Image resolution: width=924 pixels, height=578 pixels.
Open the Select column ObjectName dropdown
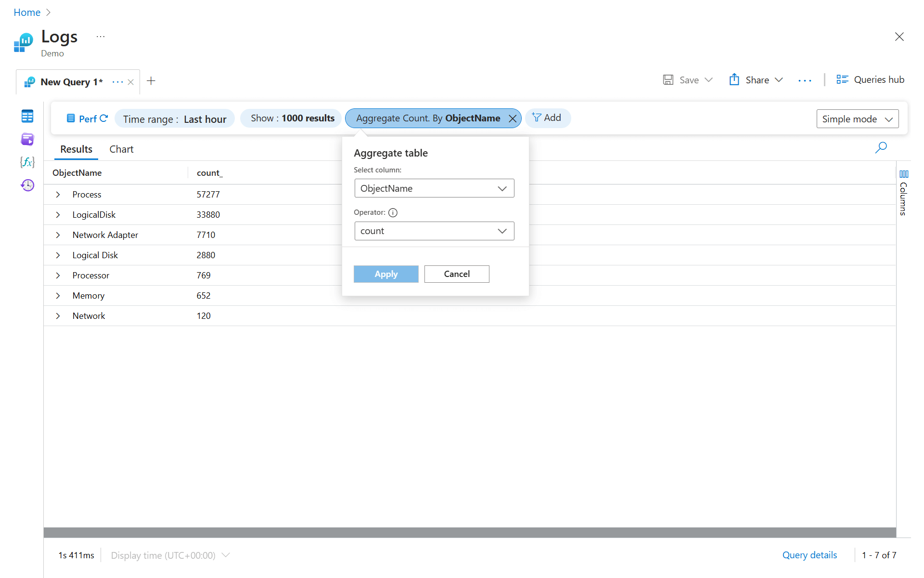click(434, 188)
